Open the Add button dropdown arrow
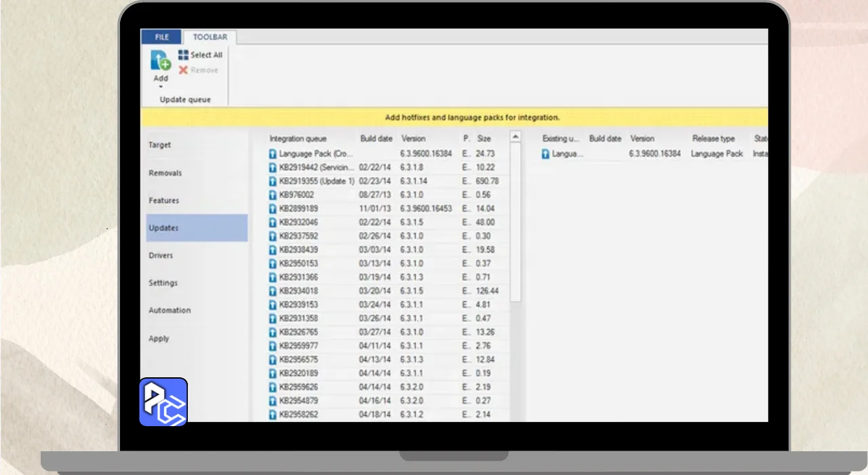The image size is (868, 475). click(x=161, y=87)
